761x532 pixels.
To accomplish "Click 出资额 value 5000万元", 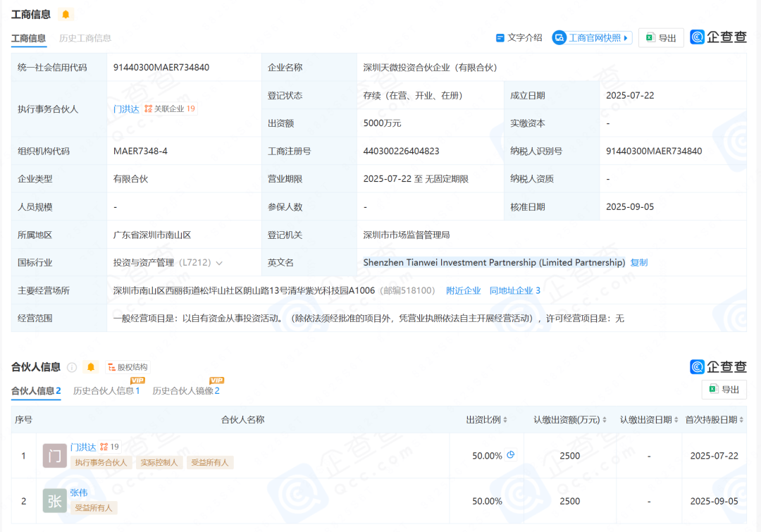I will (382, 123).
